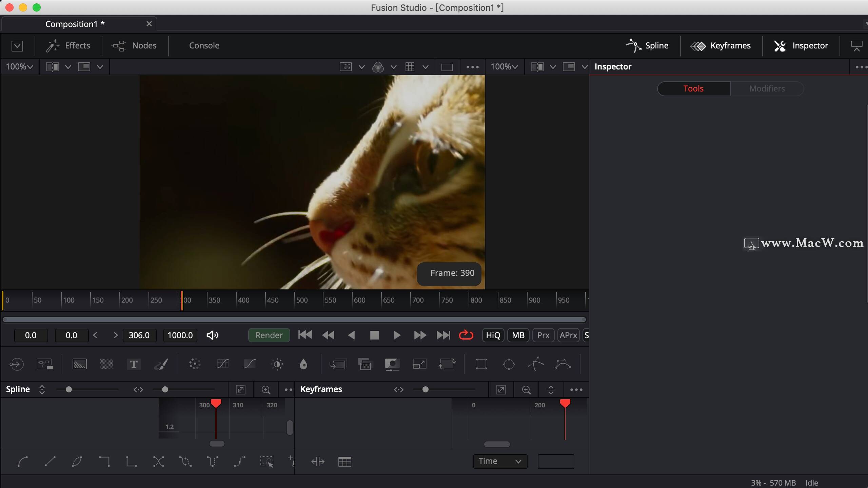
Task: Click zoom-to-fit in Spline panel
Action: (241, 389)
